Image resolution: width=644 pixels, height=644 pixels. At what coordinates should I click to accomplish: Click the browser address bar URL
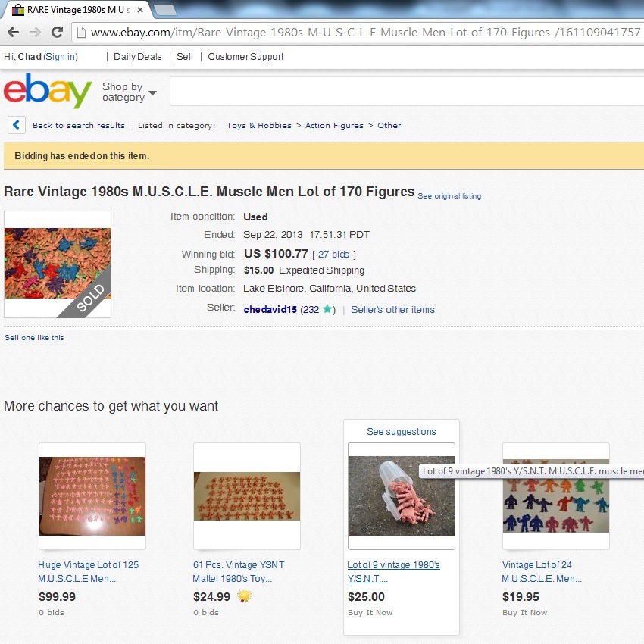[364, 33]
